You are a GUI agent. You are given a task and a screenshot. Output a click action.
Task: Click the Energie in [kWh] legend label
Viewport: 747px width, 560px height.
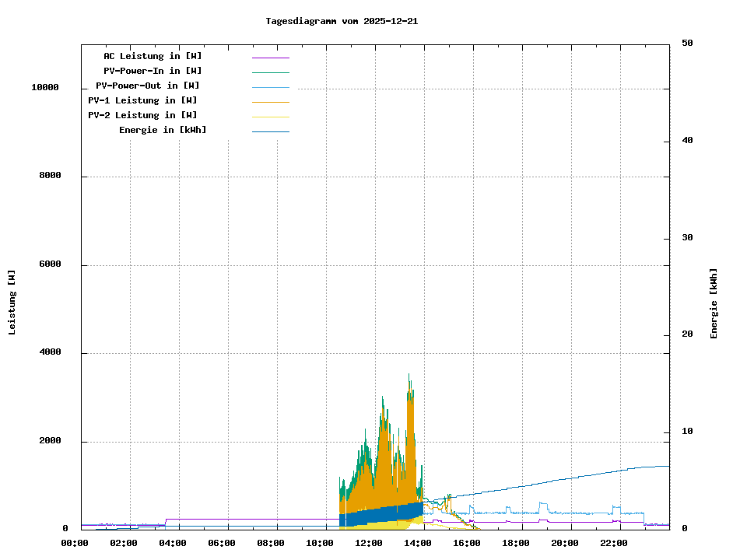(163, 130)
